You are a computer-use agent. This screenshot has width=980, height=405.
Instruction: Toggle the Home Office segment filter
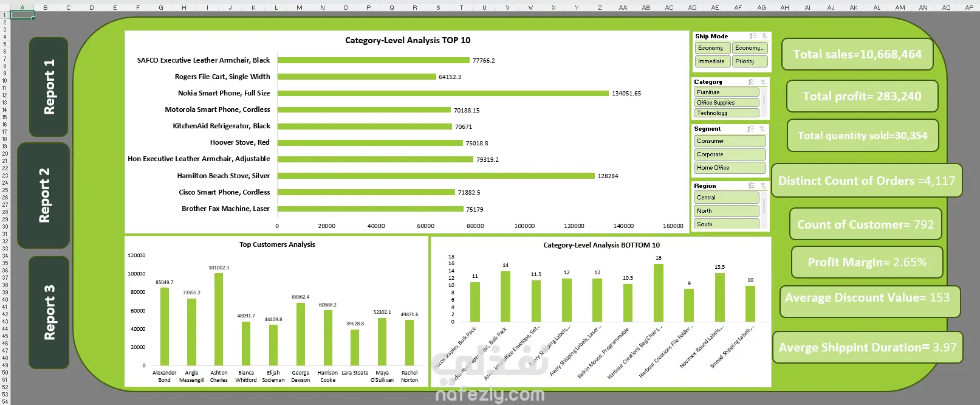click(730, 168)
